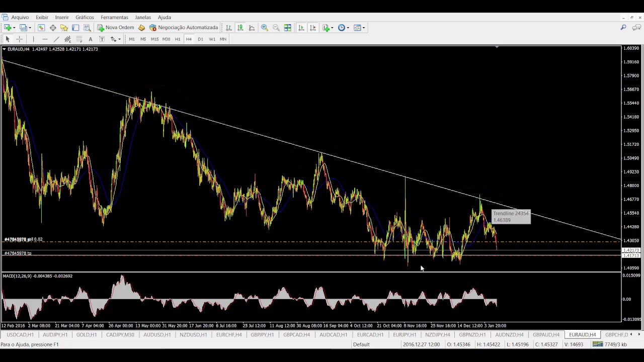
Task: Switch chart to bar chart style
Action: click(x=229, y=28)
